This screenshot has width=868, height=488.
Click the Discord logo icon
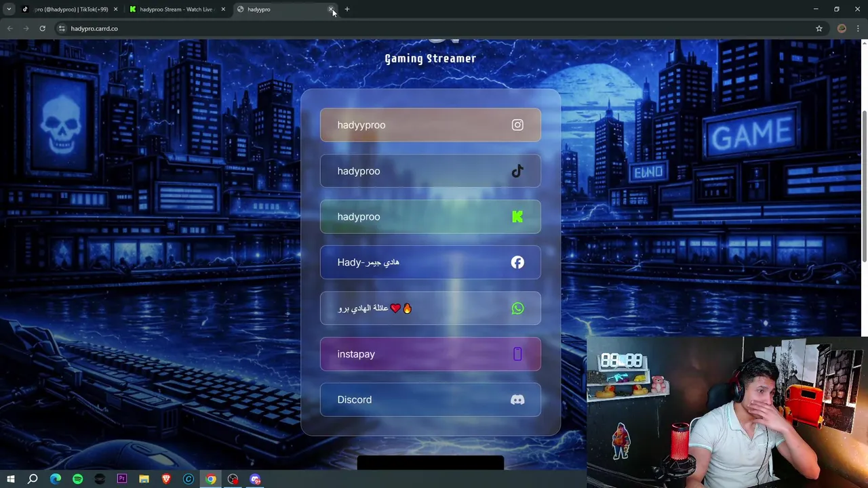pos(517,400)
